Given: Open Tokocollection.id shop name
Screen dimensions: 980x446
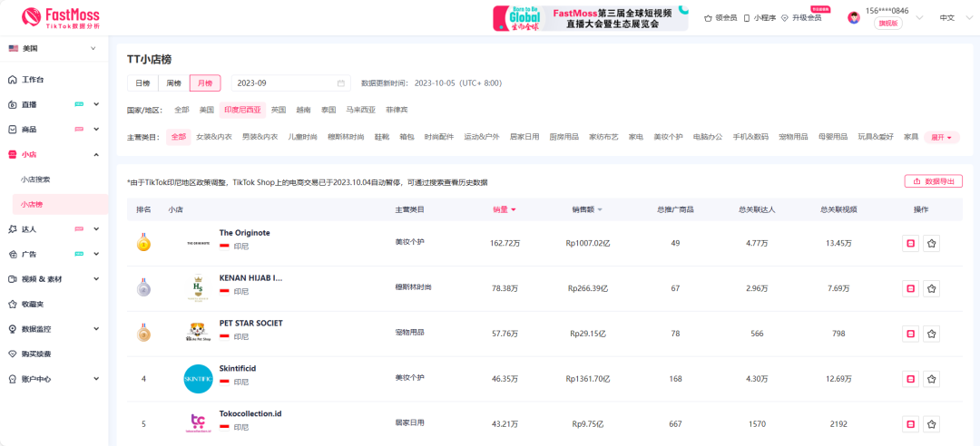Looking at the screenshot, I should click(250, 412).
